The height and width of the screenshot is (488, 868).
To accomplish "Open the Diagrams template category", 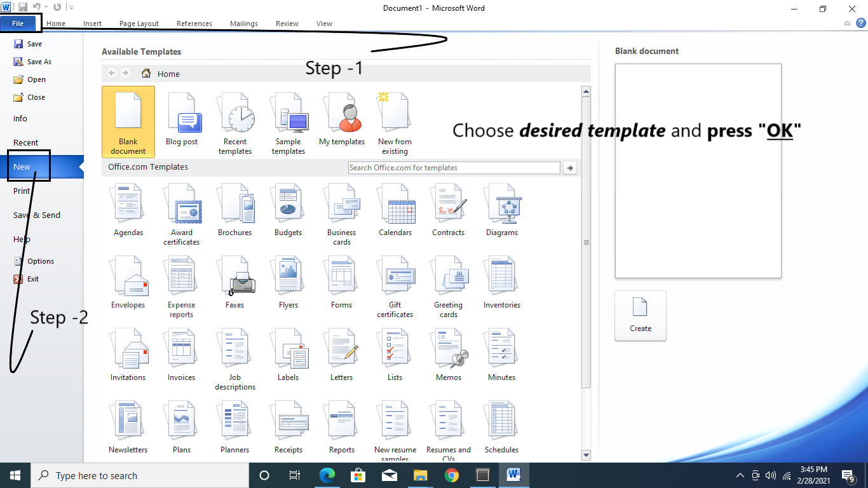I will (502, 210).
